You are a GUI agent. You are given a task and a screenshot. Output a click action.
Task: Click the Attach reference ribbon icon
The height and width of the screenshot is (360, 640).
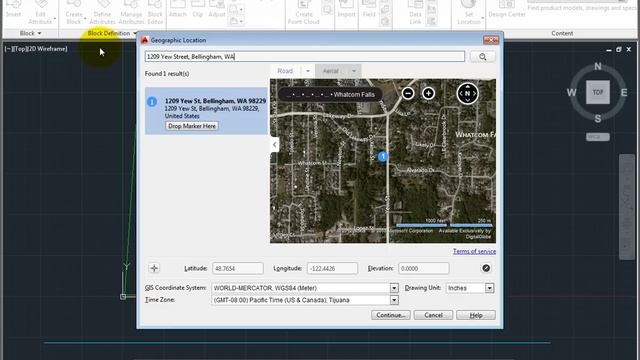(178, 9)
